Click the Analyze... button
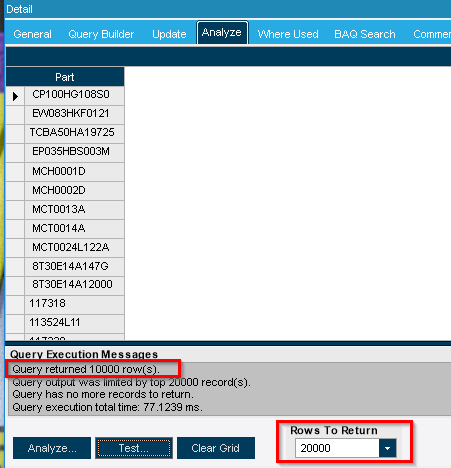Image resolution: width=451 pixels, height=468 pixels. coord(52,448)
